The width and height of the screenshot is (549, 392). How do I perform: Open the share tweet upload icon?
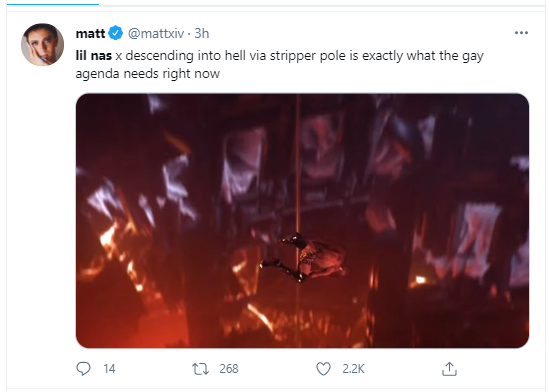click(x=449, y=369)
